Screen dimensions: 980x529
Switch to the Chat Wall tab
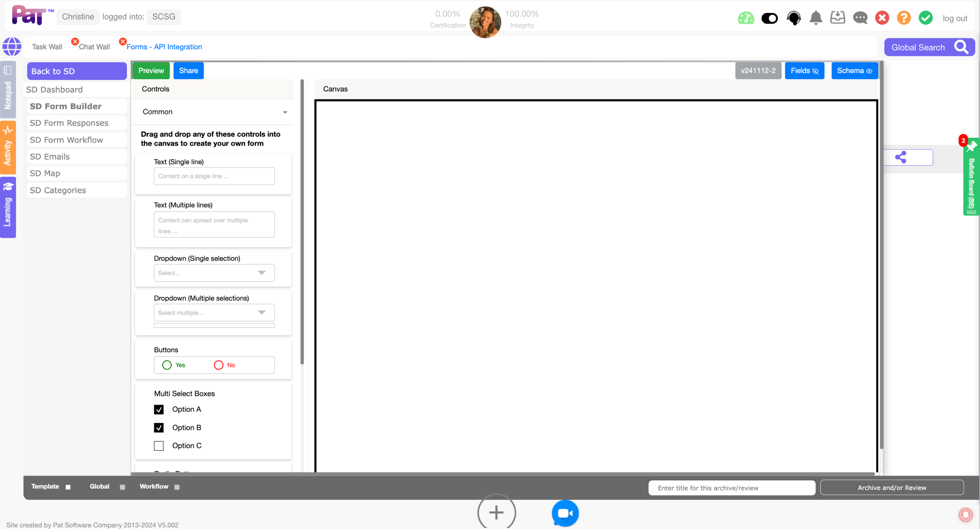[x=94, y=47]
